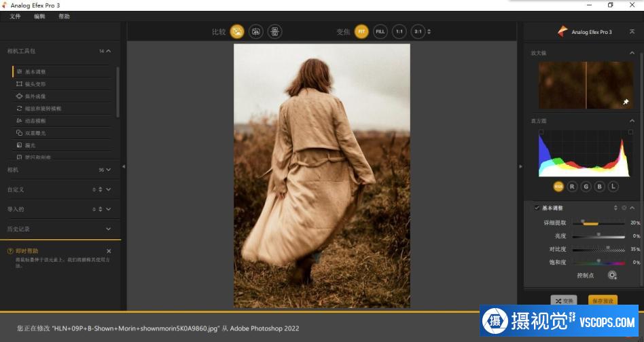This screenshot has width=644, height=342.
Task: Expand the 相机 section
Action: click(109, 170)
